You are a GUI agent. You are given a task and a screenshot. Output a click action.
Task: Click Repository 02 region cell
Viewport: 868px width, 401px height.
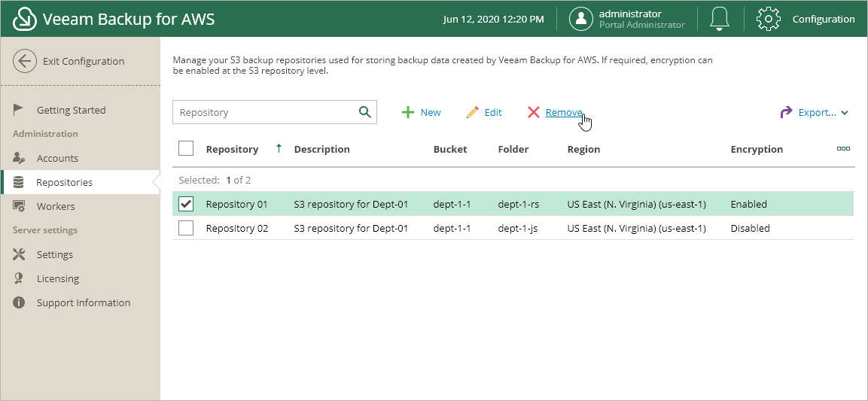point(637,228)
